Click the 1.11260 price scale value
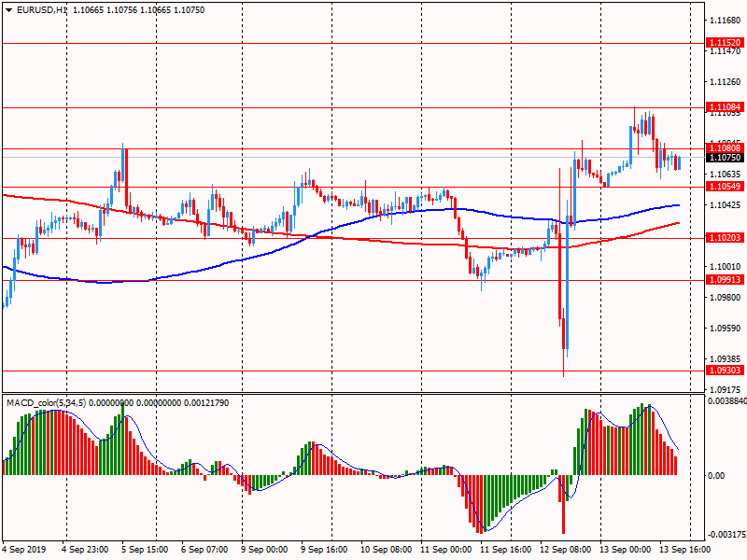The width and height of the screenshot is (747, 560). point(726,82)
